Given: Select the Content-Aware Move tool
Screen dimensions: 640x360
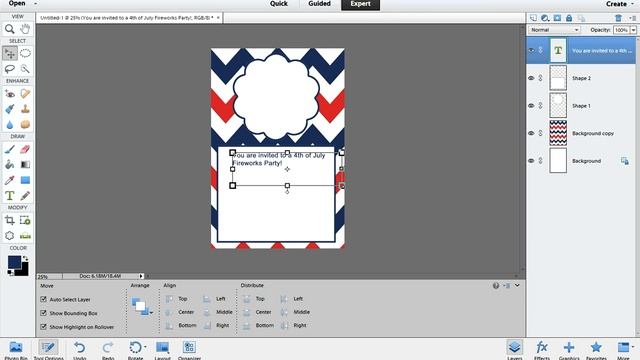Looking at the screenshot, I should click(10, 236).
